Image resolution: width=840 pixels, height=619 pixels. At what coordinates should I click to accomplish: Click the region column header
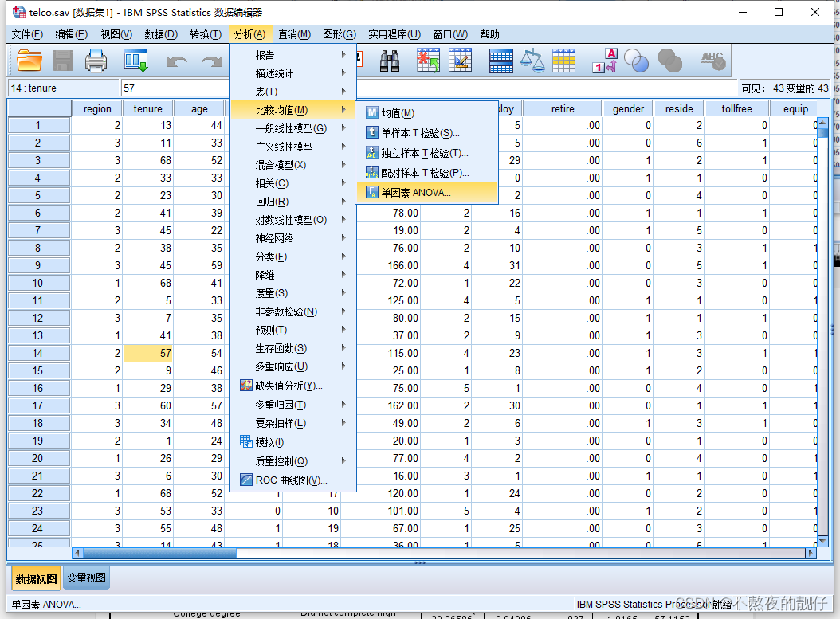[97, 108]
